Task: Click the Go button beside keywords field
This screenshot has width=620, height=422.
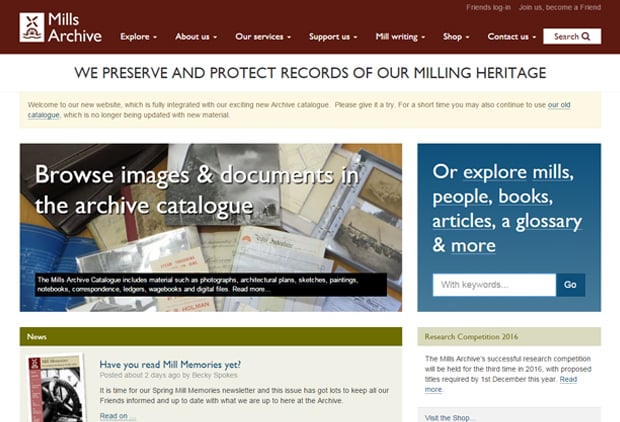Action: coord(570,285)
